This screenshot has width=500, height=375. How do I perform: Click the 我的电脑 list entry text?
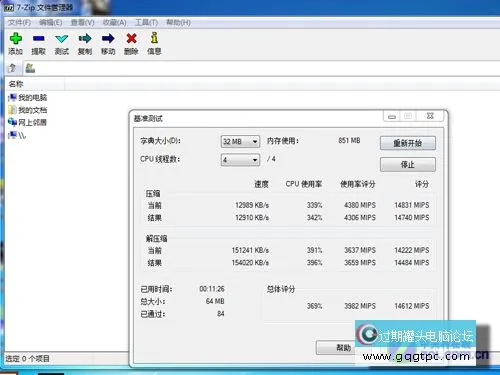click(x=33, y=98)
